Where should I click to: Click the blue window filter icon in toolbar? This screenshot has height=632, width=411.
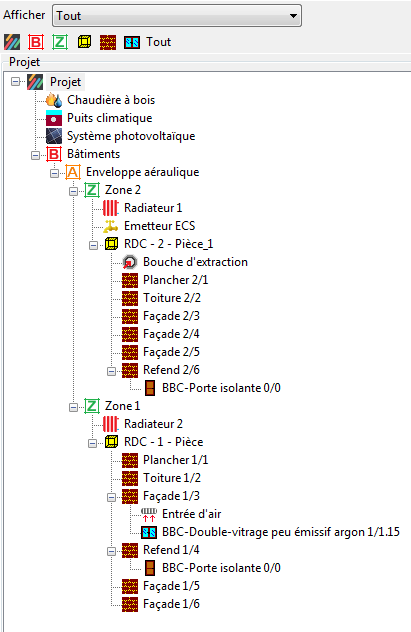point(132,42)
